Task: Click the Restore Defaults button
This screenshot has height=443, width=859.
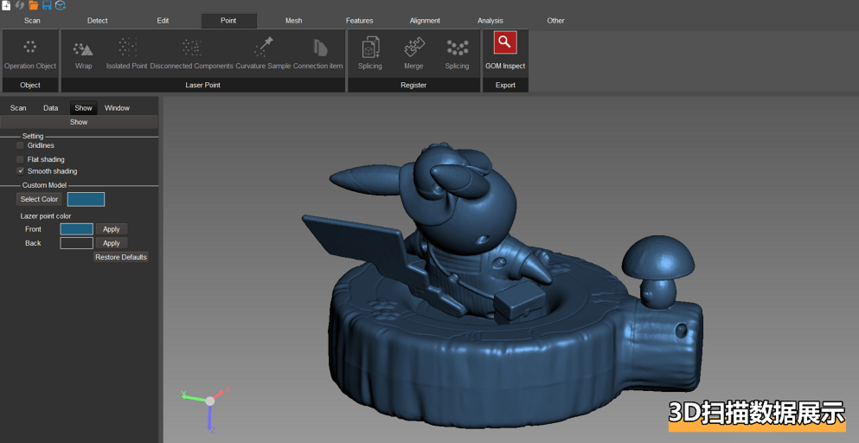Action: (121, 257)
